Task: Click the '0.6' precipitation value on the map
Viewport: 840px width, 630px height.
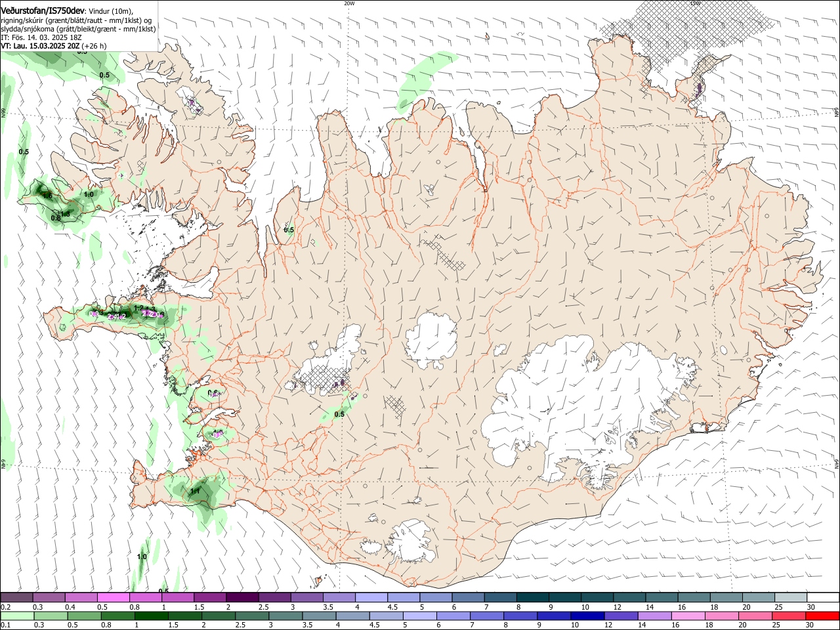Action: pyautogui.click(x=213, y=393)
